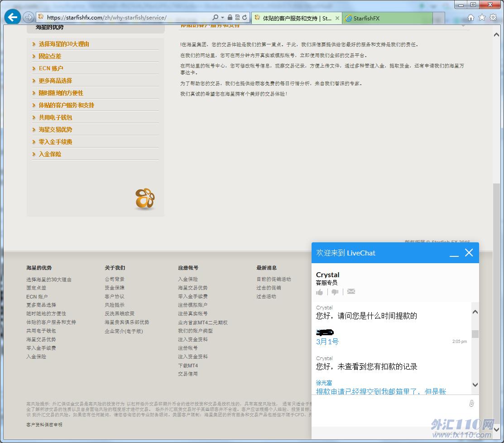Click footer link 我们的账户类型
This screenshot has height=443, width=504.
pos(196,331)
